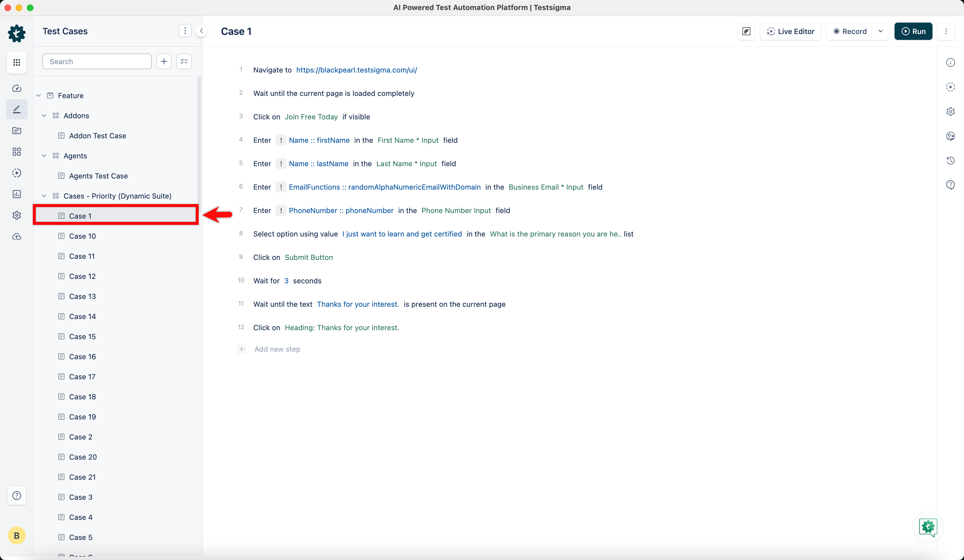Image resolution: width=964 pixels, height=560 pixels.
Task: Launch the Live Editor
Action: (790, 31)
